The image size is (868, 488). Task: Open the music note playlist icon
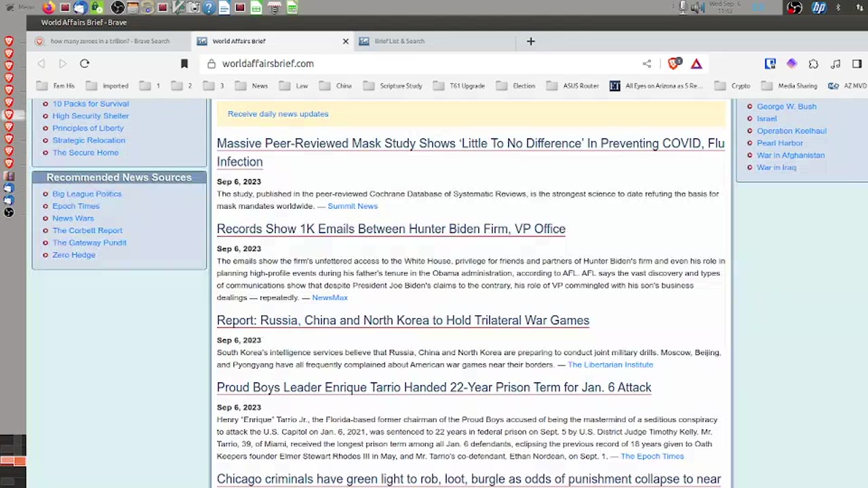click(835, 64)
